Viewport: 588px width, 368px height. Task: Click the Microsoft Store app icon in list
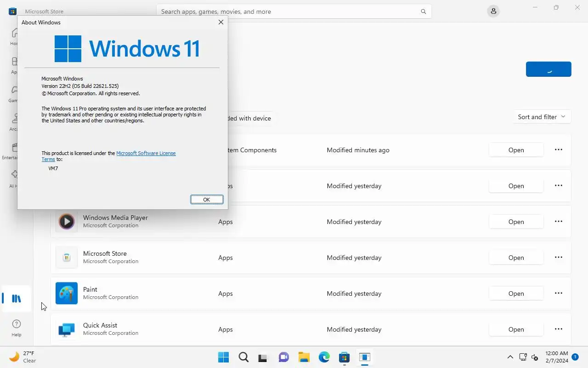tap(67, 257)
